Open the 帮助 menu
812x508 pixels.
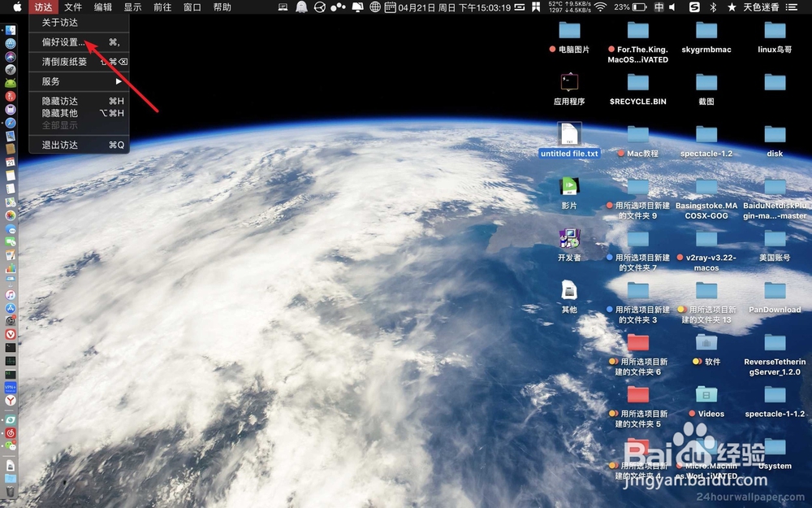(x=222, y=7)
